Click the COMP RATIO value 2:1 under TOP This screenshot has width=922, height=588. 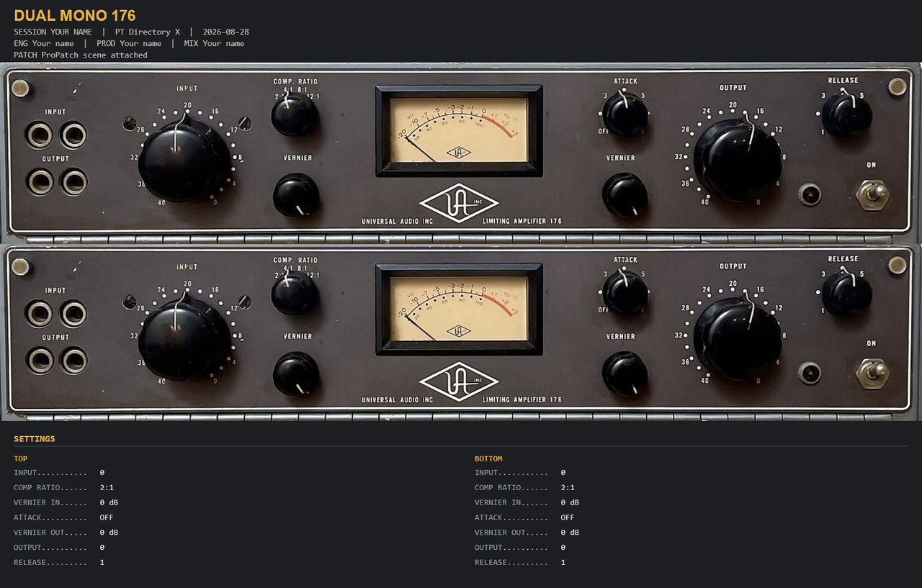click(107, 487)
